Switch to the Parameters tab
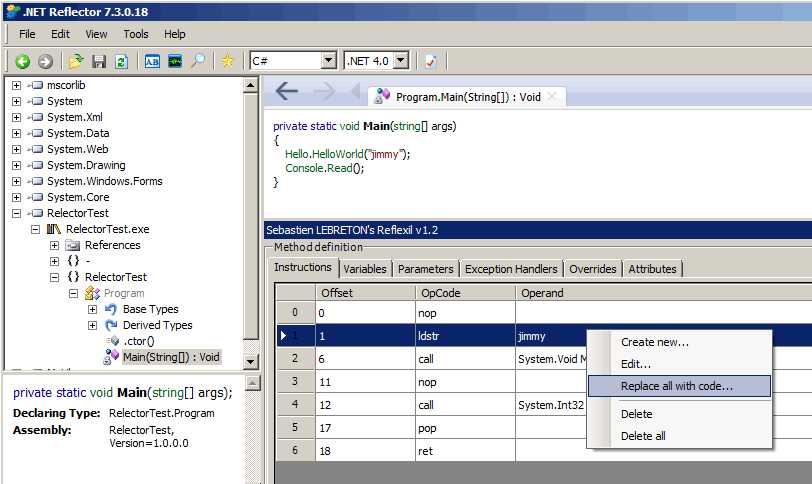This screenshot has width=812, height=484. click(x=425, y=269)
